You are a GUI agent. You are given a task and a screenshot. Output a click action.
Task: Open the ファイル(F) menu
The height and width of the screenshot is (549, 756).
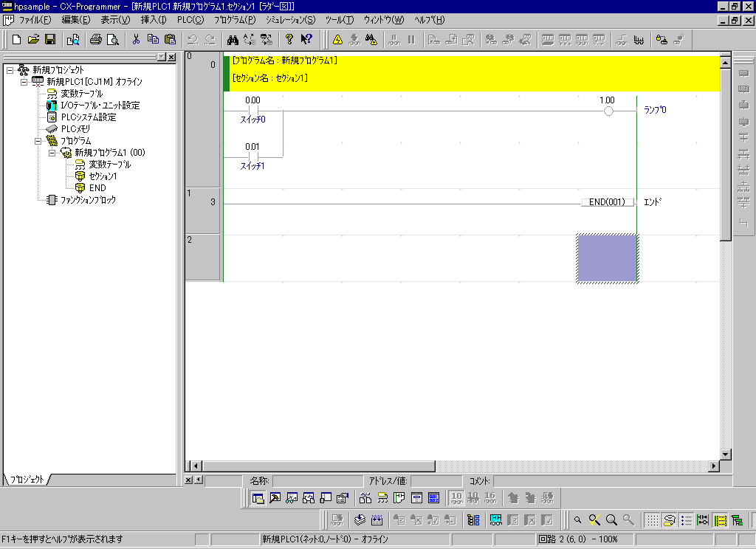[35, 20]
